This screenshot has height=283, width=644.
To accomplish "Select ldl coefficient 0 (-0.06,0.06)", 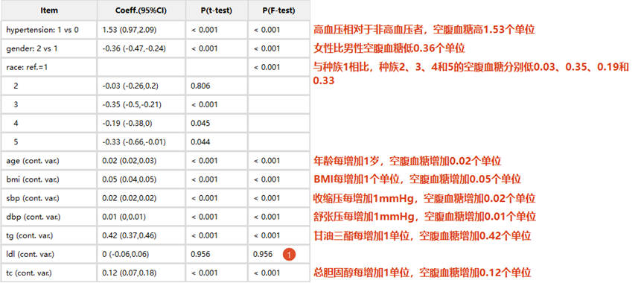I will pos(126,254).
